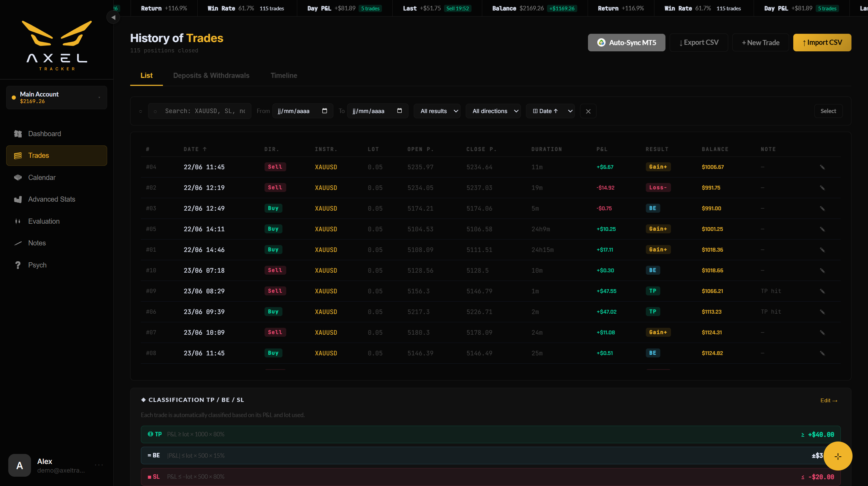Click the 'TP hit' note on trade #06
Screen dimensions: 868x486
point(771,312)
